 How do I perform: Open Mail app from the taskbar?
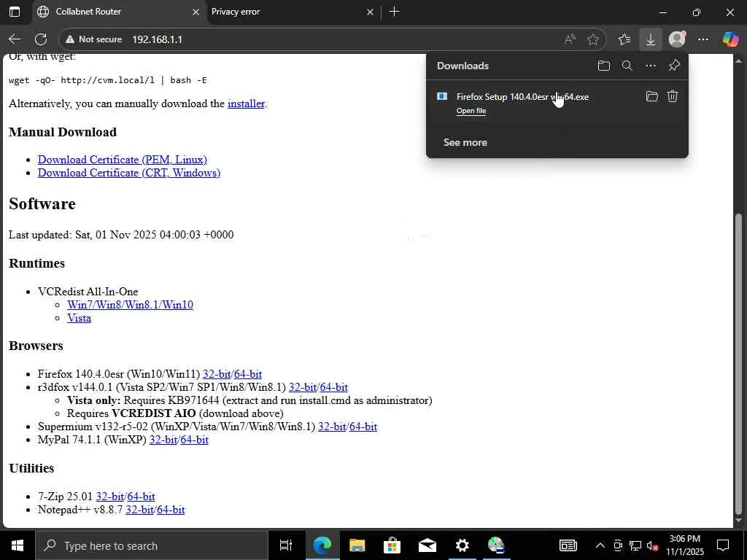427,545
